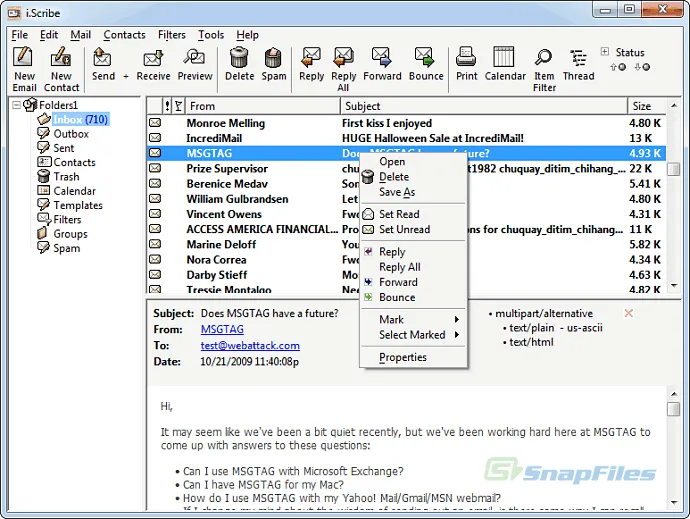Image resolution: width=690 pixels, height=519 pixels.
Task: Choose Reply in the context menu
Action: [413, 252]
